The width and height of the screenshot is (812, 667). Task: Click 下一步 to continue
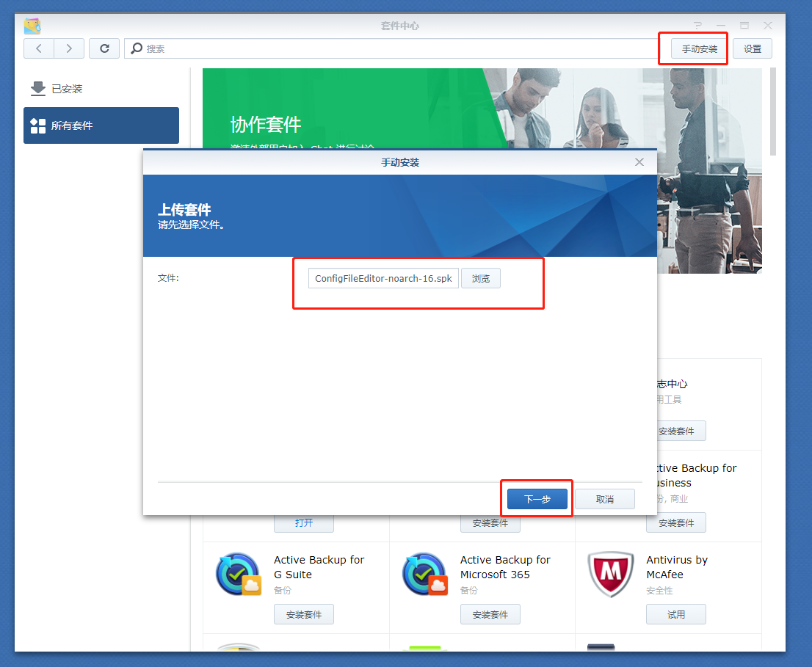pos(537,500)
